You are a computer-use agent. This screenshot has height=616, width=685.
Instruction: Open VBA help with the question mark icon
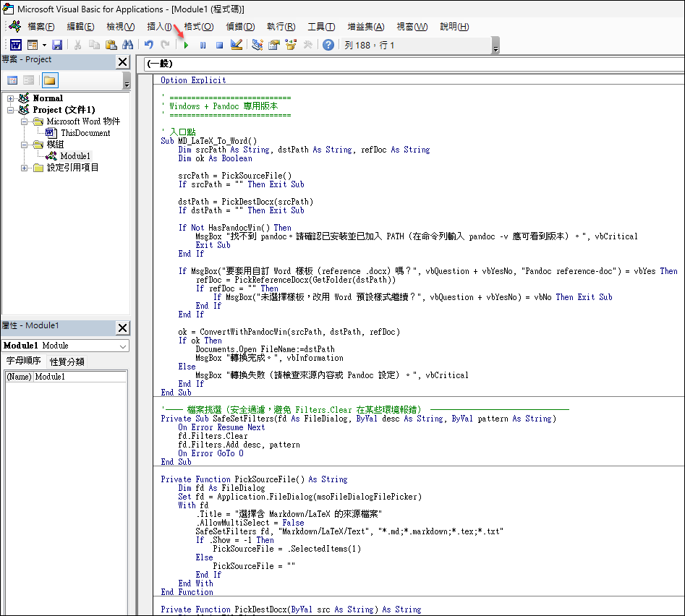(x=328, y=45)
